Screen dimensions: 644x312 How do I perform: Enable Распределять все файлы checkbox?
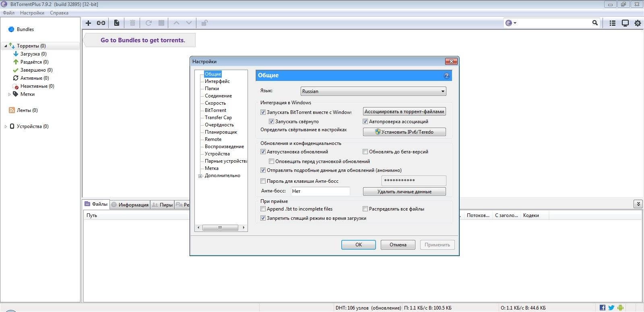coord(365,209)
